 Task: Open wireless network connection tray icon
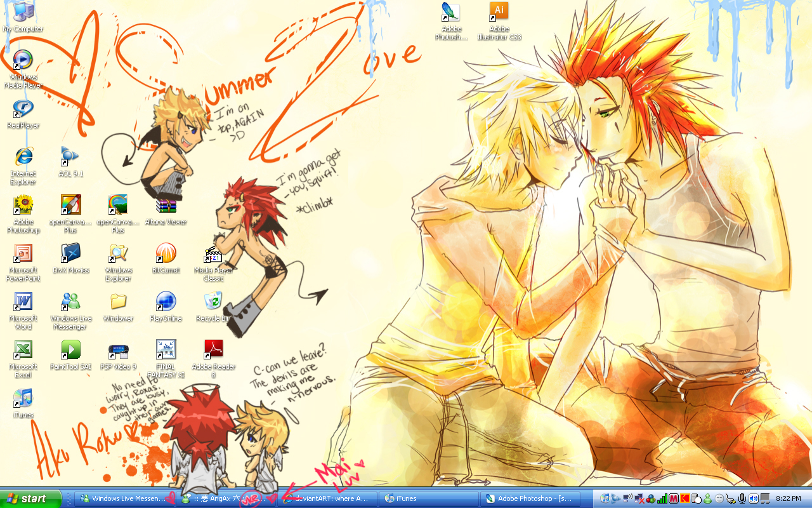(x=627, y=498)
